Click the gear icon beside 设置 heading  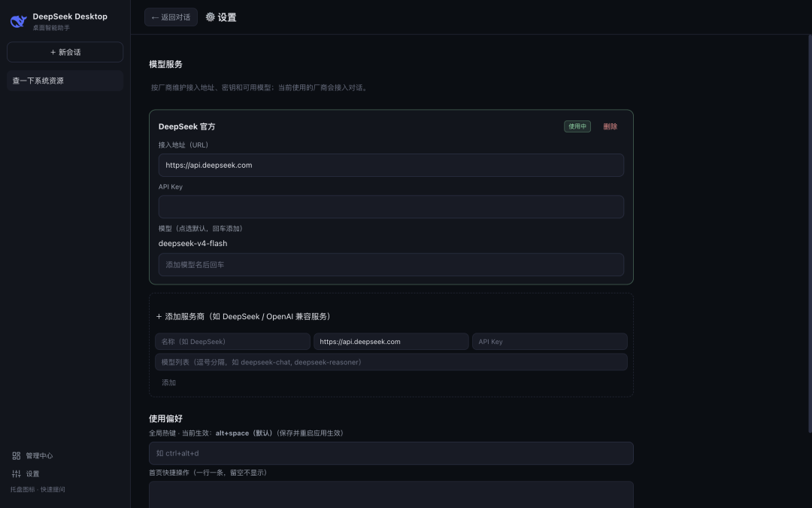click(x=211, y=17)
